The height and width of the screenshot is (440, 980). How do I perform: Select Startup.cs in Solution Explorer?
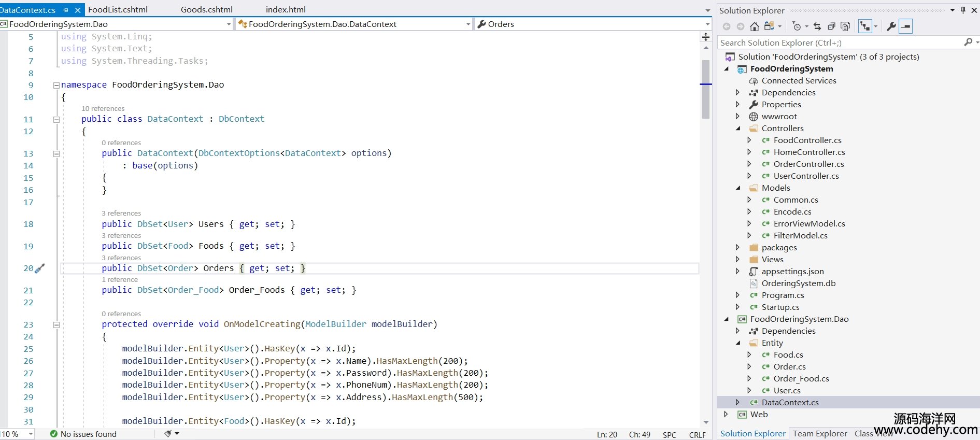click(780, 307)
